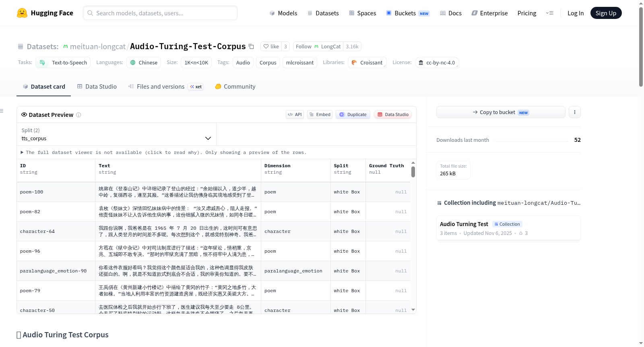Open Docs in top navigation

(x=451, y=13)
